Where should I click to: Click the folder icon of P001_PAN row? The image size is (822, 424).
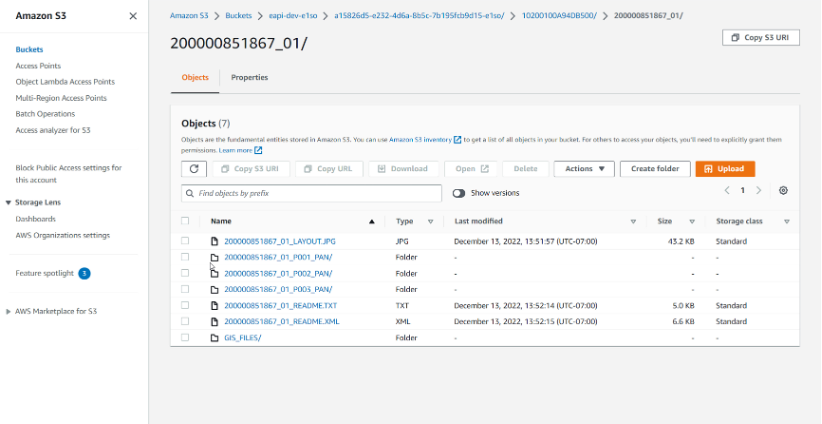214,257
